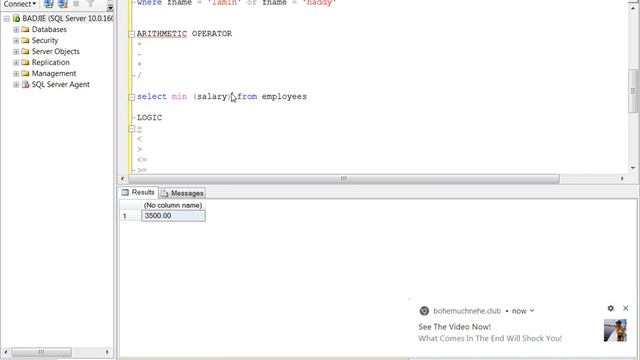Click the (No column name) column header

(x=173, y=205)
